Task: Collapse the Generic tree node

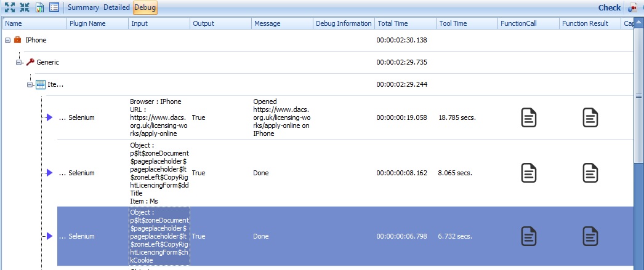Action: click(x=18, y=63)
